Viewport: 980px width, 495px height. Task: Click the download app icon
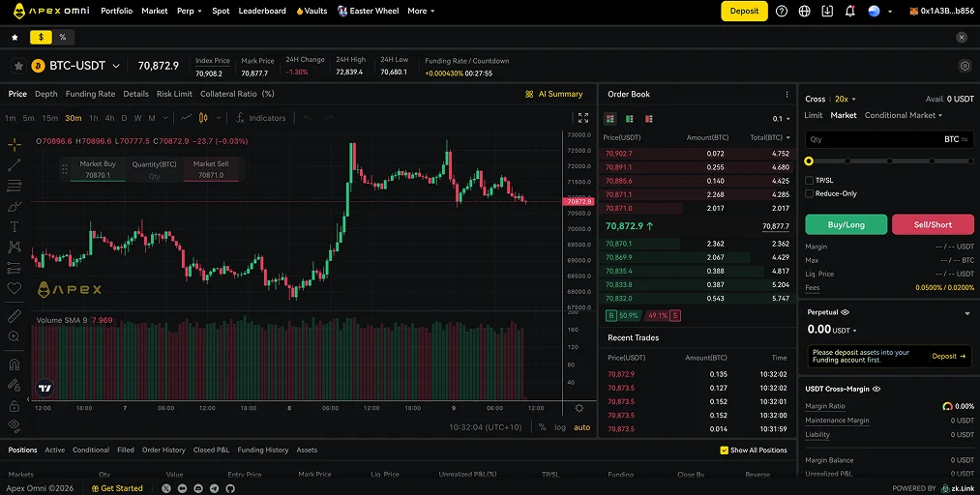coord(827,12)
